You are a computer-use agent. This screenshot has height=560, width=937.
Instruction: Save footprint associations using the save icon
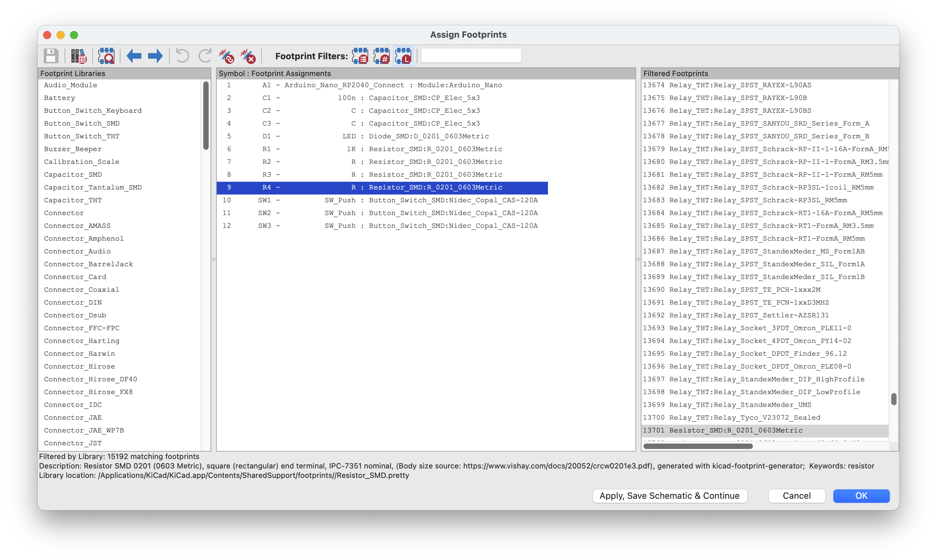[51, 56]
